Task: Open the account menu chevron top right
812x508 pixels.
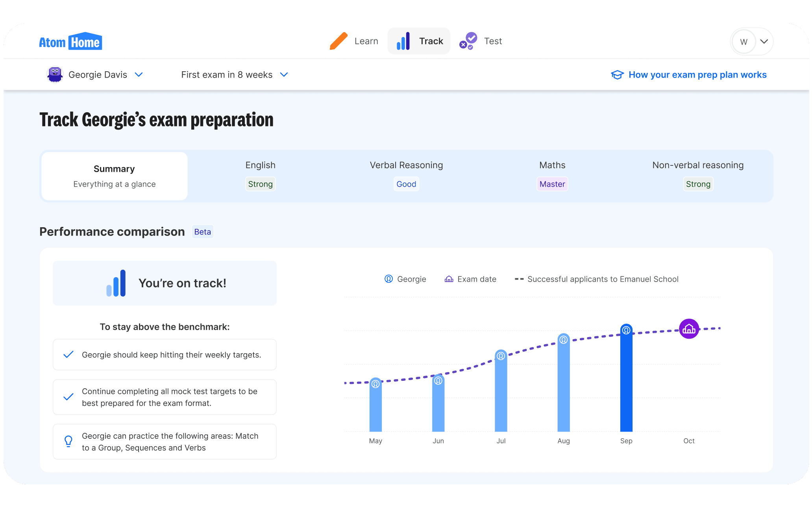Action: pos(764,41)
